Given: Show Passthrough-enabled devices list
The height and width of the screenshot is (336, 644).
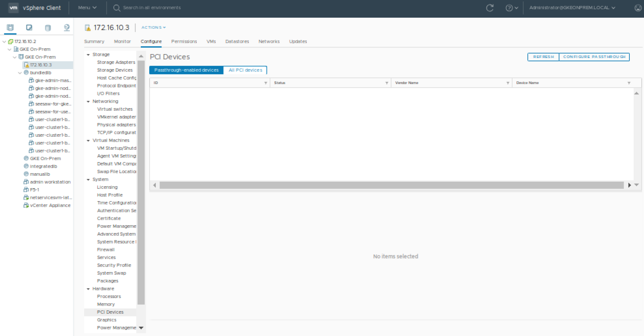Looking at the screenshot, I should (186, 70).
